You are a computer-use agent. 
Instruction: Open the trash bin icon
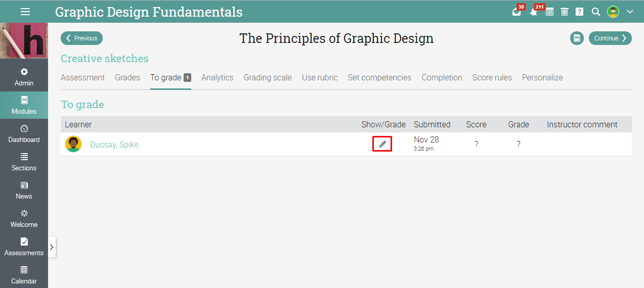click(x=565, y=12)
